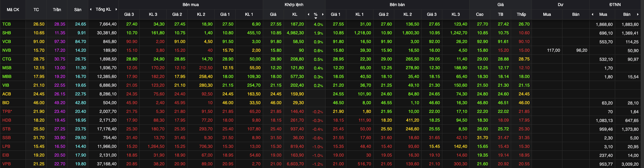
Task: Click Dư group header
Action: pyautogui.click(x=561, y=5)
